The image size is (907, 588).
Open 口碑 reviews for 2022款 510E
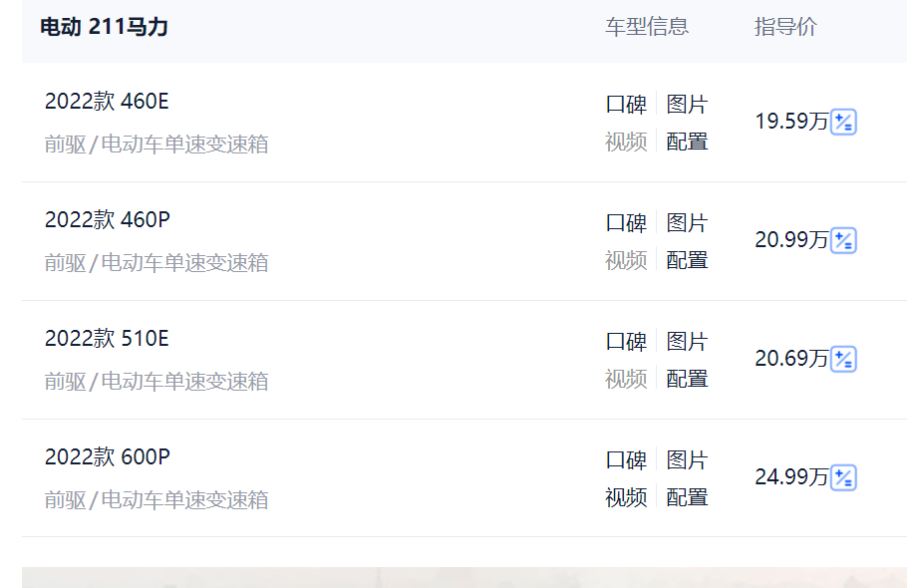click(626, 342)
